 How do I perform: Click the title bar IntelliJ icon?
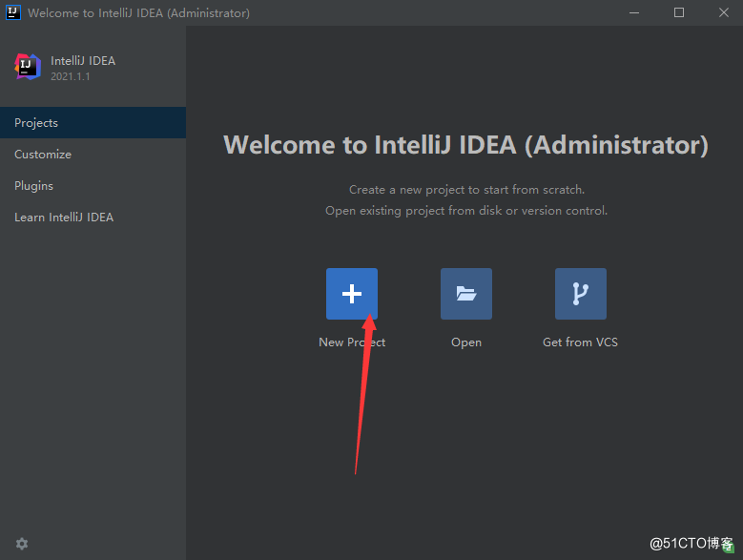tap(13, 12)
